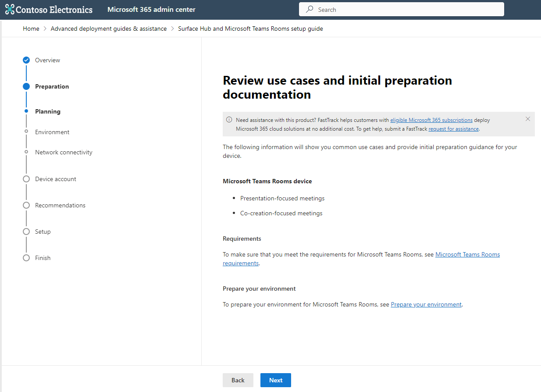541x392 pixels.
Task: Click the Setup step circle
Action: coord(26,232)
